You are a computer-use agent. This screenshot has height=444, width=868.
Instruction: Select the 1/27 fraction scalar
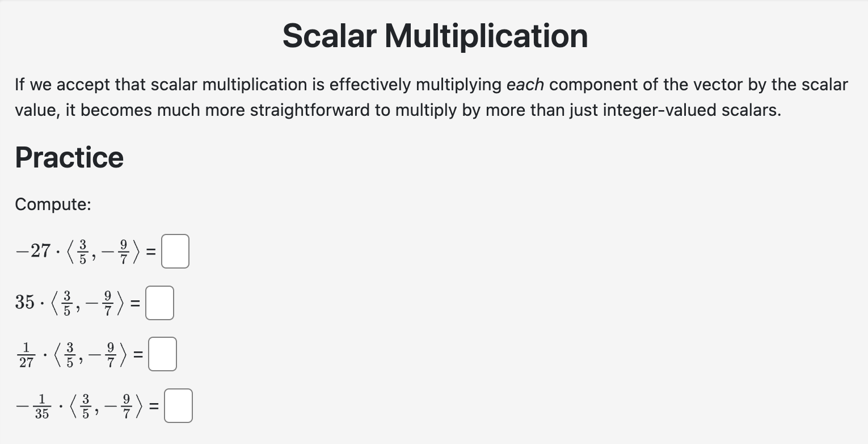click(x=26, y=353)
